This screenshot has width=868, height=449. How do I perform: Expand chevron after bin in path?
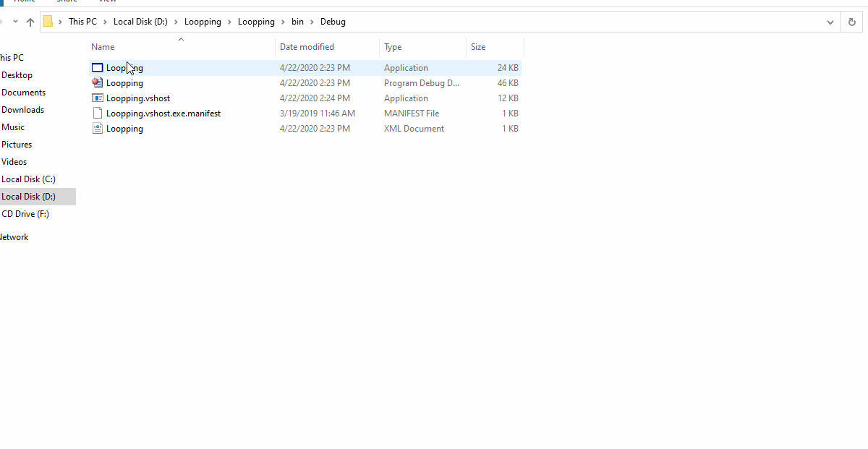coord(312,22)
